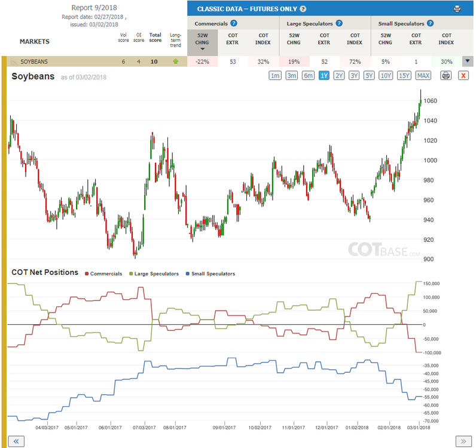Click the Total score column header
The height and width of the screenshot is (448, 476).
155,38
